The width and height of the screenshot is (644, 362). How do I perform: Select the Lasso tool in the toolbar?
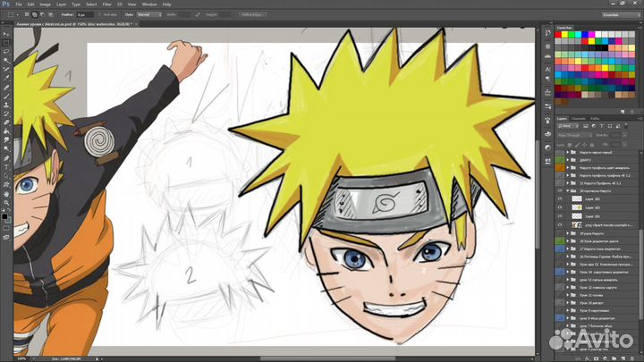coord(6,52)
